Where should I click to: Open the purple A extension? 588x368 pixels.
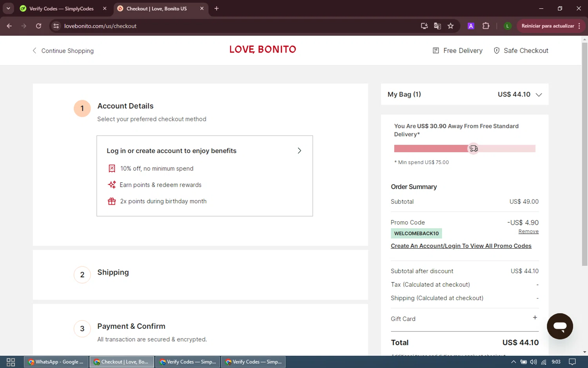[x=471, y=26]
